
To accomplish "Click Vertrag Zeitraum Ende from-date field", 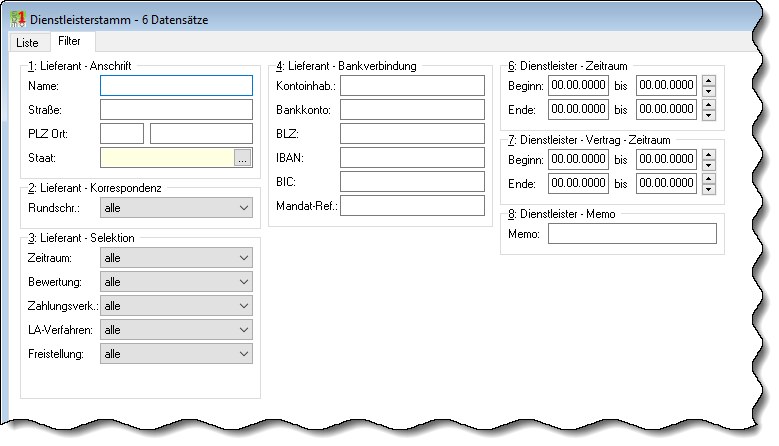I will 578,183.
